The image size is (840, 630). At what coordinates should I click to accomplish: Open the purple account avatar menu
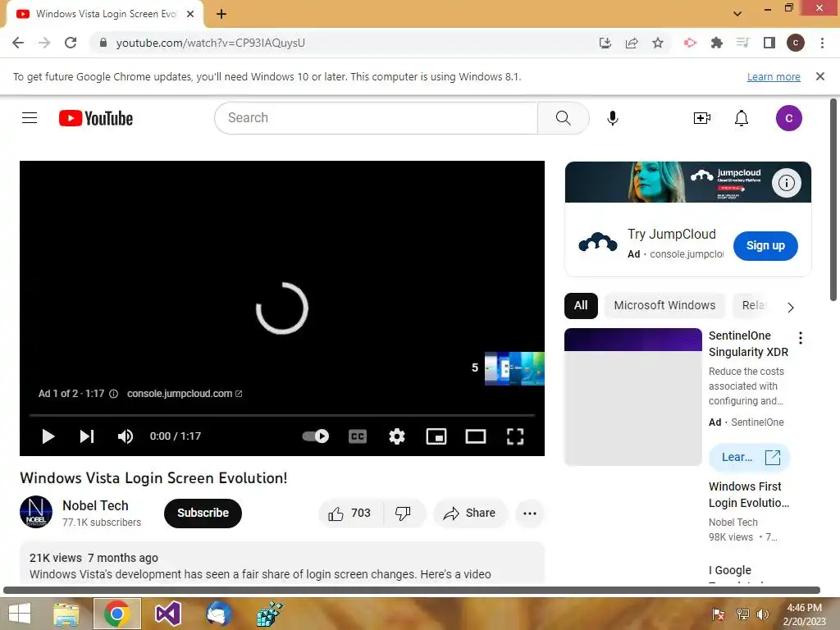789,118
